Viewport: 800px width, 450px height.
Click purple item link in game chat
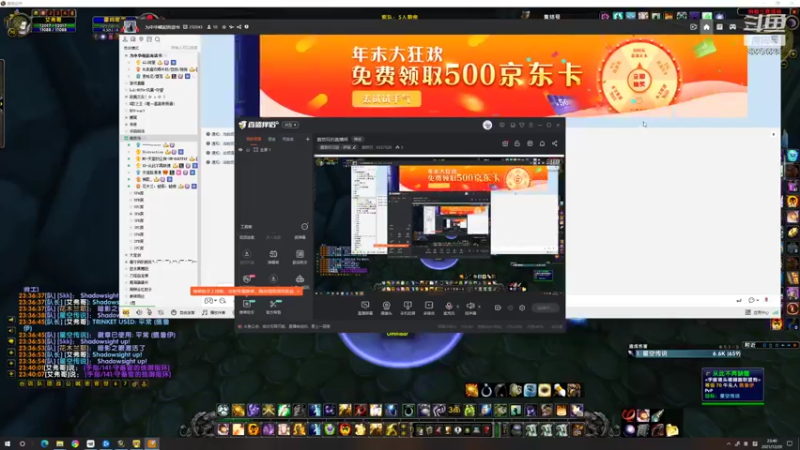tap(127, 367)
